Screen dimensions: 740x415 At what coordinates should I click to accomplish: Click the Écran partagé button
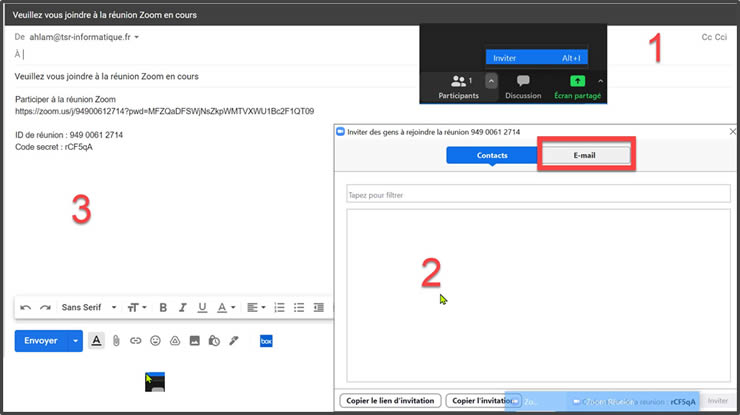578,87
